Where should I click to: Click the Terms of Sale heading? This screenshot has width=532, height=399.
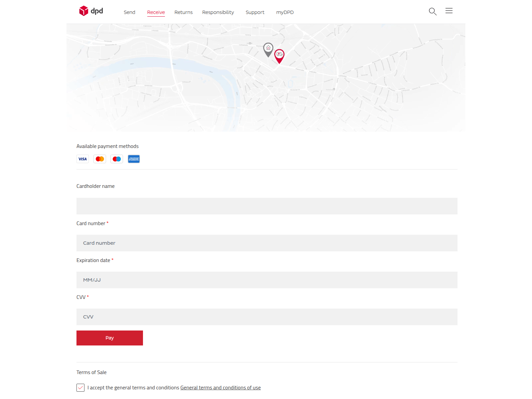click(91, 372)
